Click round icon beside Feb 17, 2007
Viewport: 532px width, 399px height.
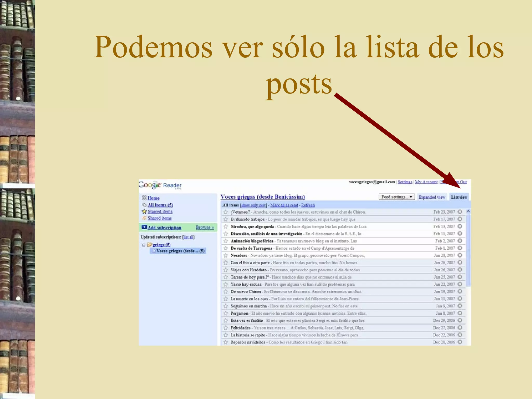(460, 219)
